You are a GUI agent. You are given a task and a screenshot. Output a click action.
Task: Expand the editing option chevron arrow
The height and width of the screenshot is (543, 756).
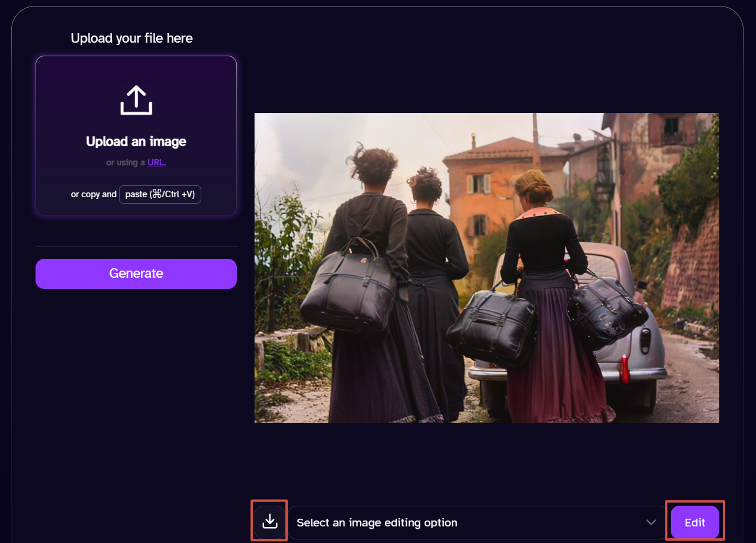[x=651, y=522]
